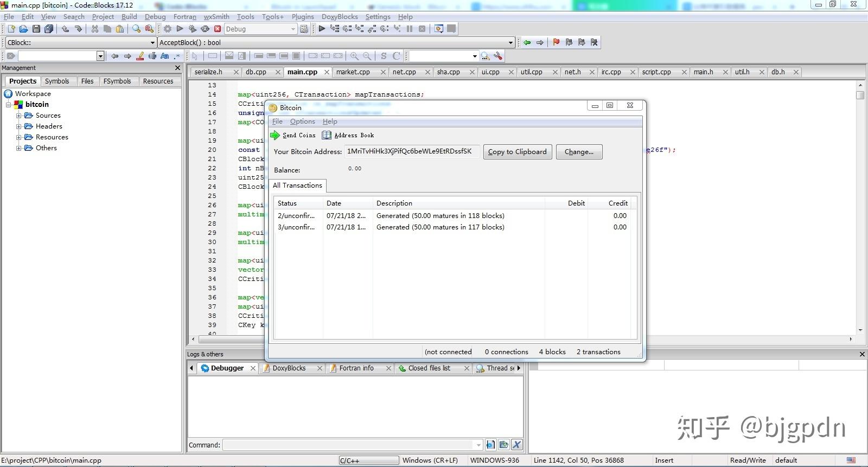Switch to the script.cpp editor tab
Screen dimensions: 868x467
tap(656, 72)
